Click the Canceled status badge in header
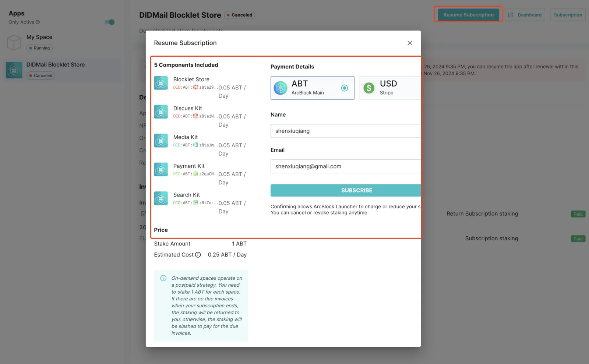Screen dimensions: 589x364 point(240,15)
